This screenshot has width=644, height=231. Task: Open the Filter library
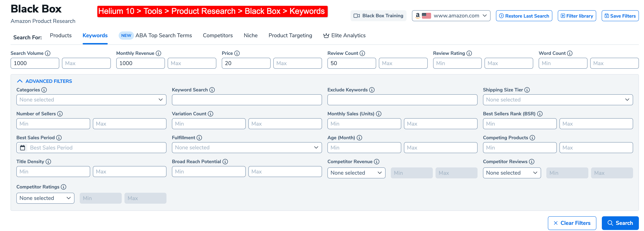[577, 16]
